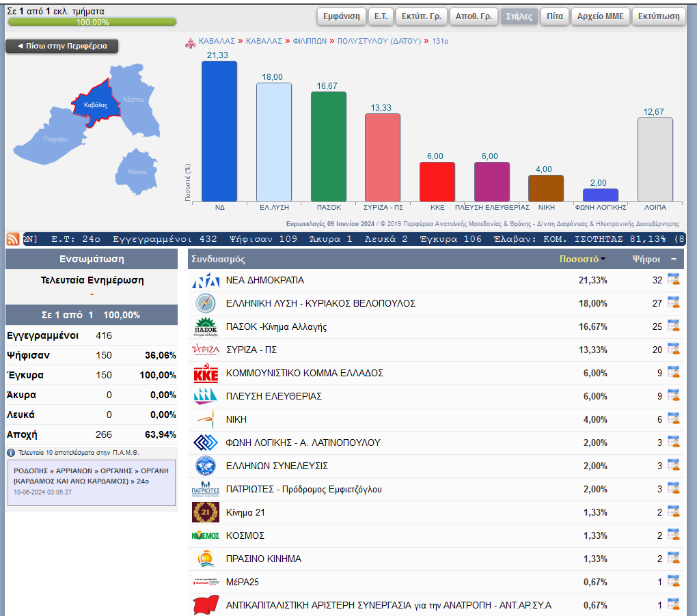Click the ΚΚΕ red party logo

click(x=206, y=374)
